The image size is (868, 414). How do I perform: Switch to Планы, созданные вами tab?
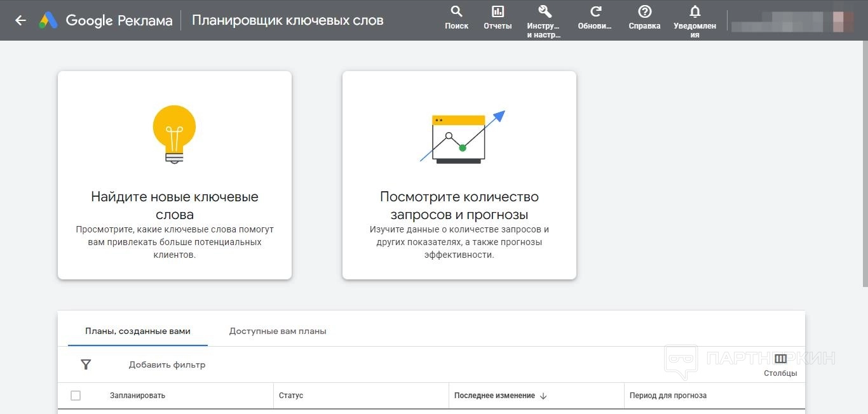(138, 331)
